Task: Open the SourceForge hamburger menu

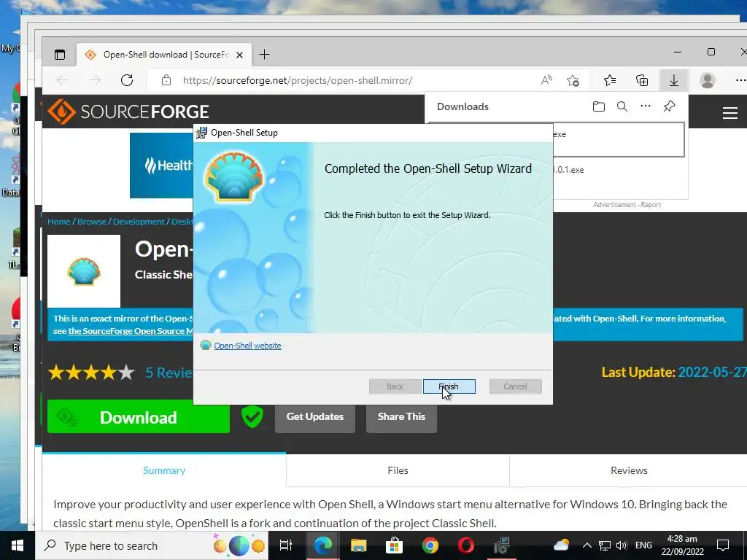Action: (729, 113)
